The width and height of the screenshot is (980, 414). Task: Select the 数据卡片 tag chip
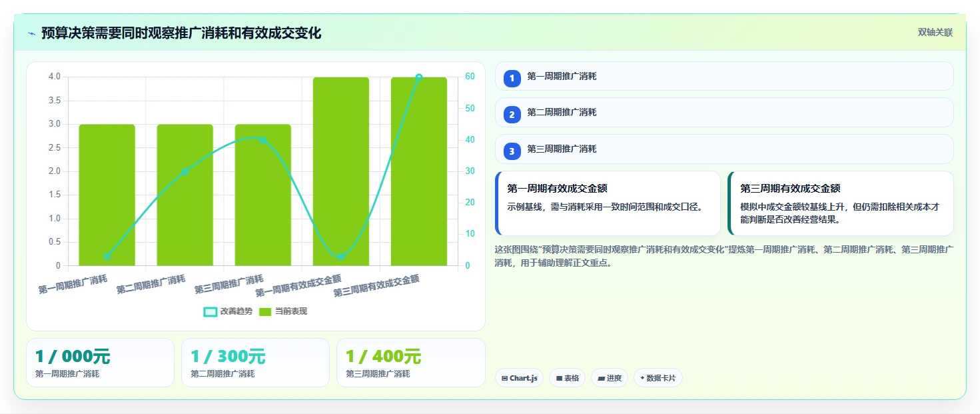tap(658, 378)
